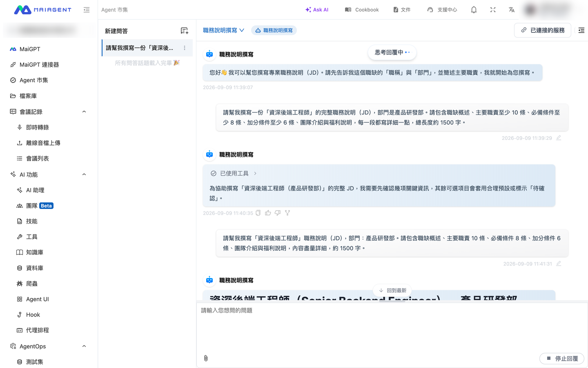This screenshot has height=368, width=588.
Task: Open 已連接的服務 connected services
Action: (x=543, y=30)
